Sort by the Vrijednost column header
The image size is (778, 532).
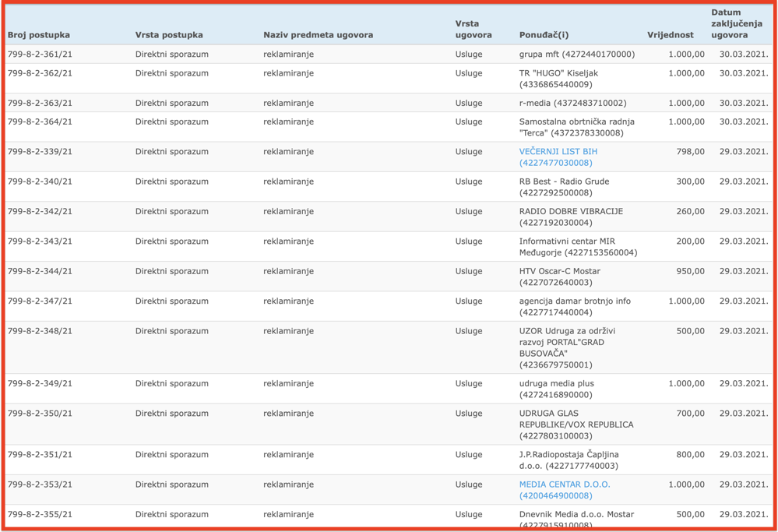[x=671, y=35]
